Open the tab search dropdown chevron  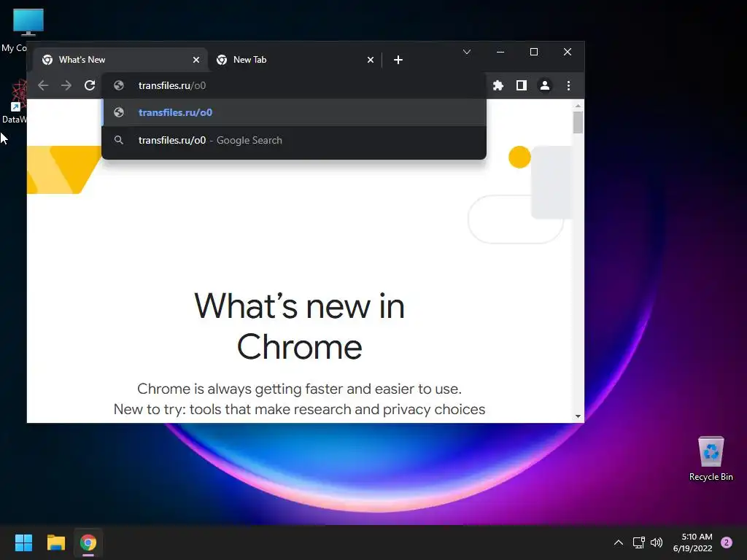tap(467, 52)
